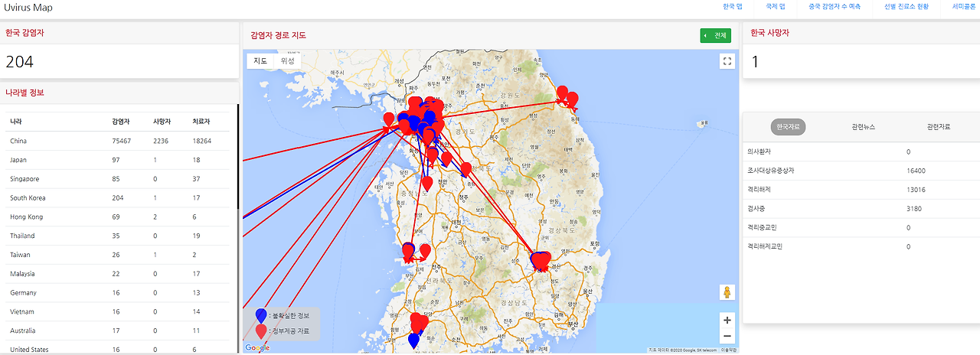This screenshot has height=355, width=980.
Task: Switch map to 지도 view
Action: coord(260,60)
